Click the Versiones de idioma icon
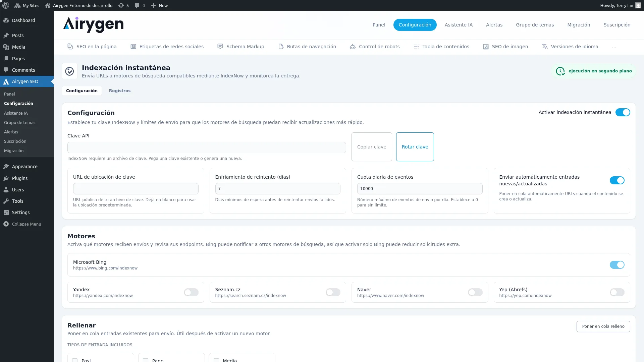This screenshot has height=362, width=644. tap(545, 47)
